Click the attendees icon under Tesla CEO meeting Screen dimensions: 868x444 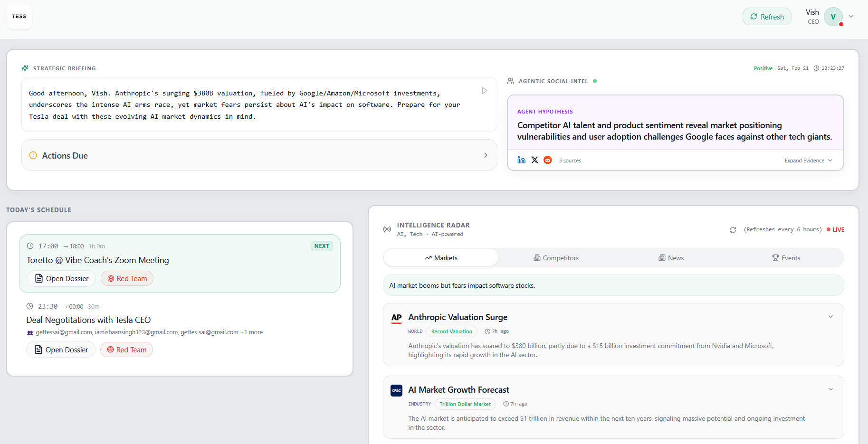pyautogui.click(x=30, y=332)
